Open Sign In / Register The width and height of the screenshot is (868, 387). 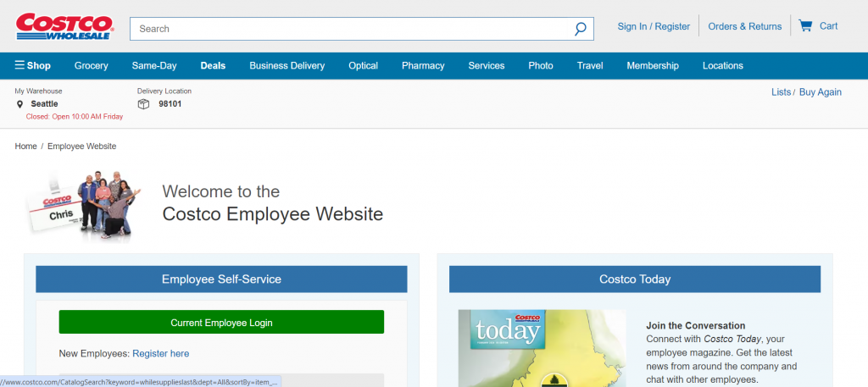click(654, 26)
